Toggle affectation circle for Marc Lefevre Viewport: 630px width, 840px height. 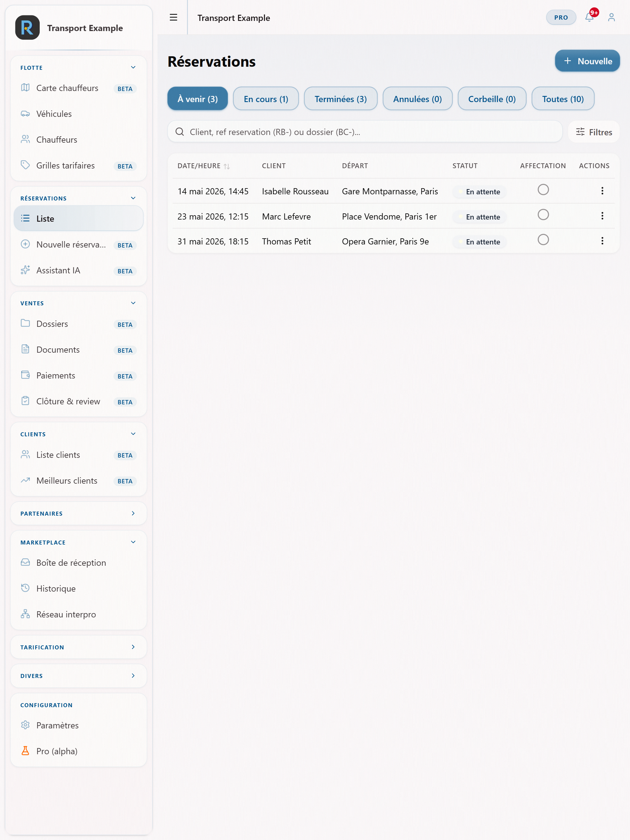point(543,215)
